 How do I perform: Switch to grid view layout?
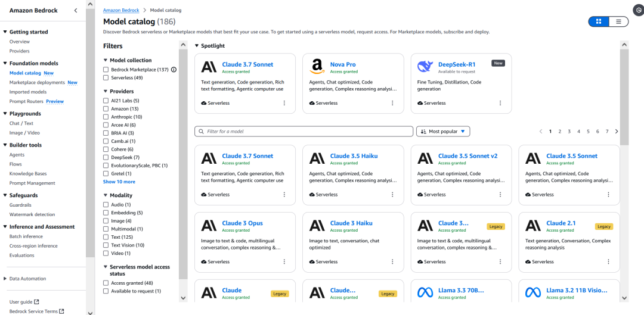click(599, 21)
